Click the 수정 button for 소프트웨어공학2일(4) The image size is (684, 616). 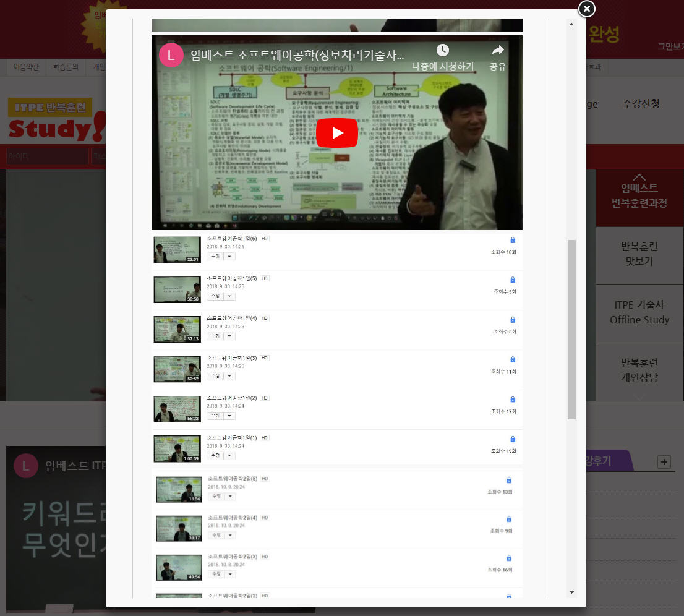click(216, 536)
